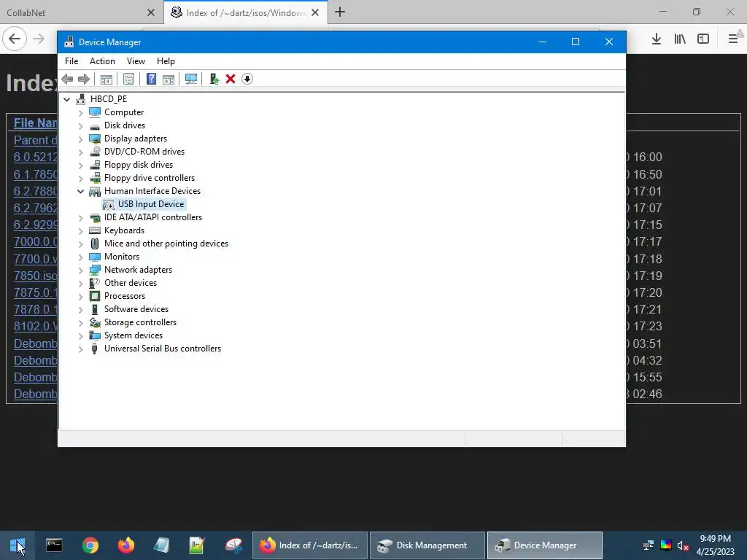
Task: Open the File menu
Action: 71,61
